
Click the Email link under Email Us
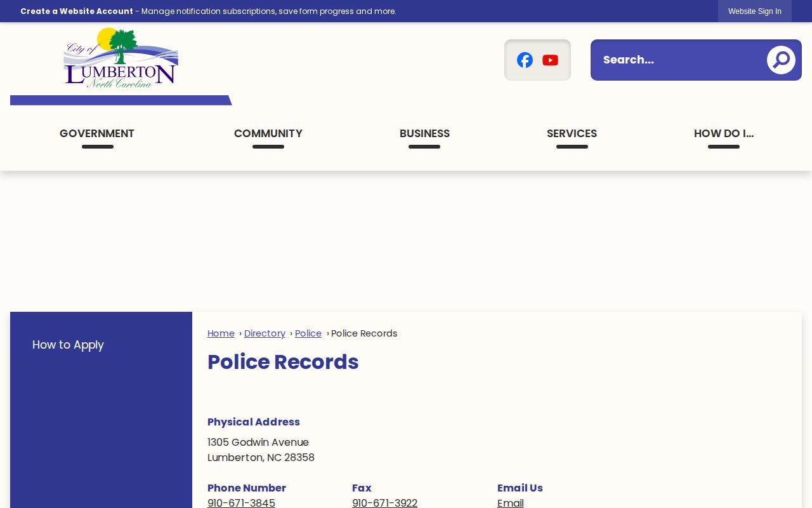coord(511,503)
